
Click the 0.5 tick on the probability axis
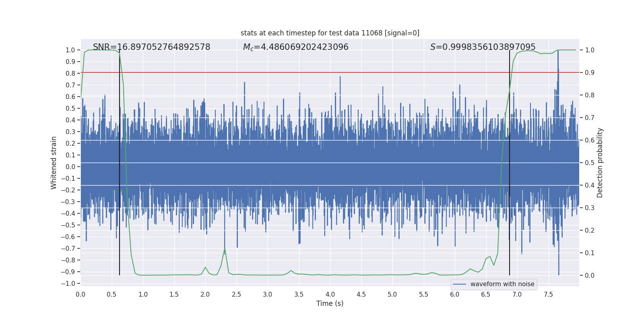pyautogui.click(x=590, y=163)
